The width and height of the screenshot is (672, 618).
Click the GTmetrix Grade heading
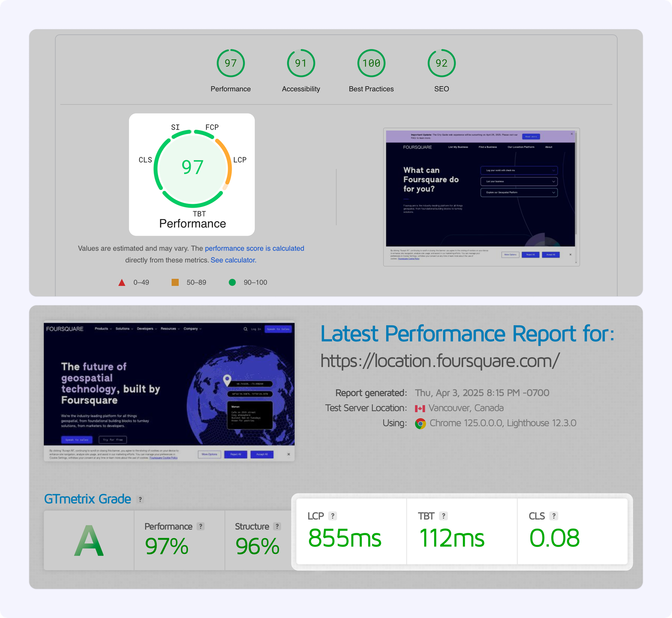pos(87,499)
